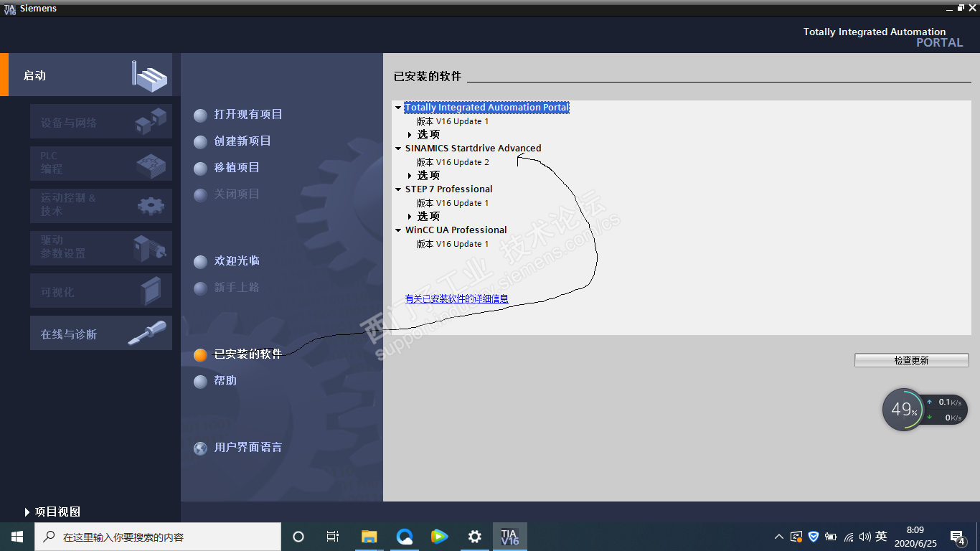Collapse the Totally Integrated Automation Portal node
980x551 pixels.
pyautogui.click(x=398, y=108)
